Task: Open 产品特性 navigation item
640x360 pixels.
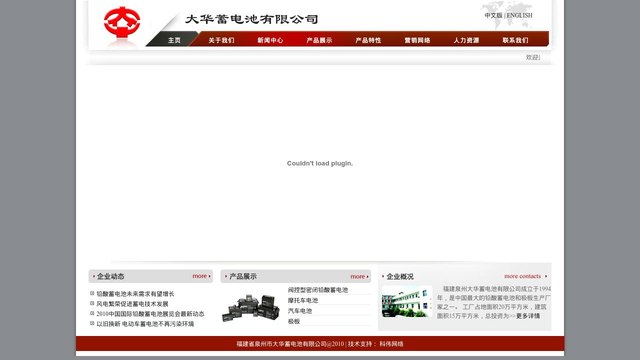Action: pyautogui.click(x=368, y=40)
